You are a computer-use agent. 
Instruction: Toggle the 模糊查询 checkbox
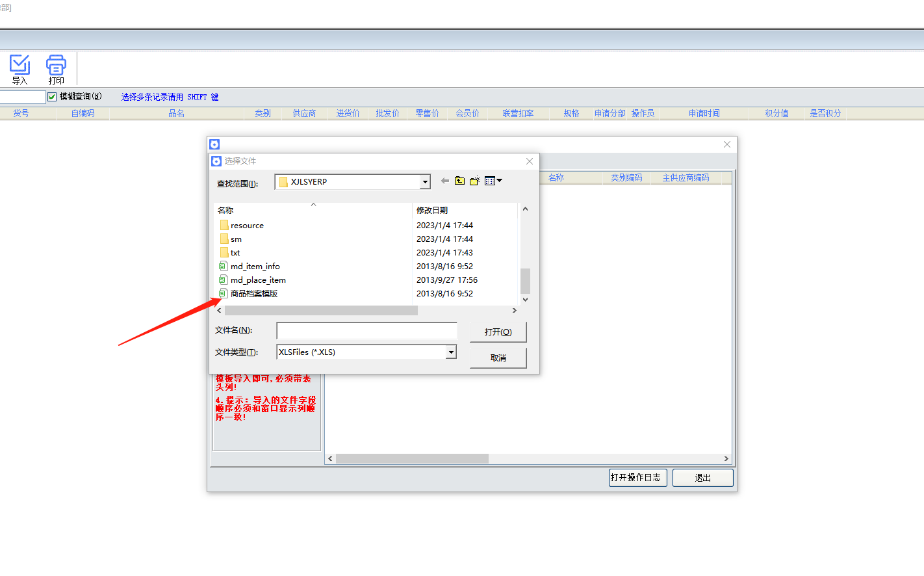point(52,97)
